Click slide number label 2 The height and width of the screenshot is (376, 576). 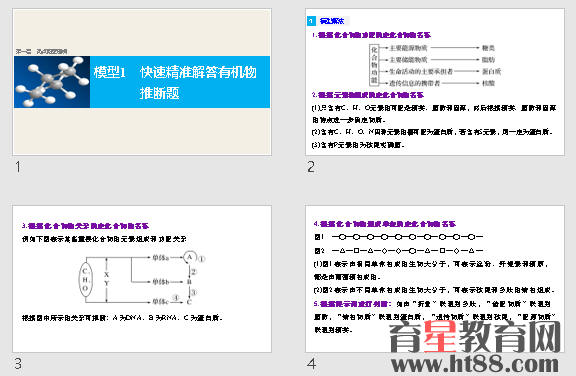pos(311,167)
